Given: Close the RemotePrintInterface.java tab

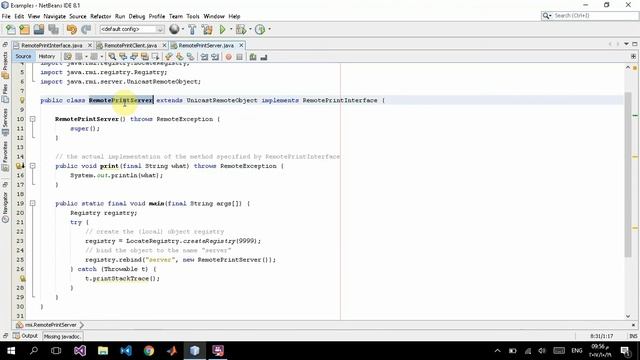Looking at the screenshot, I should pos(90,45).
